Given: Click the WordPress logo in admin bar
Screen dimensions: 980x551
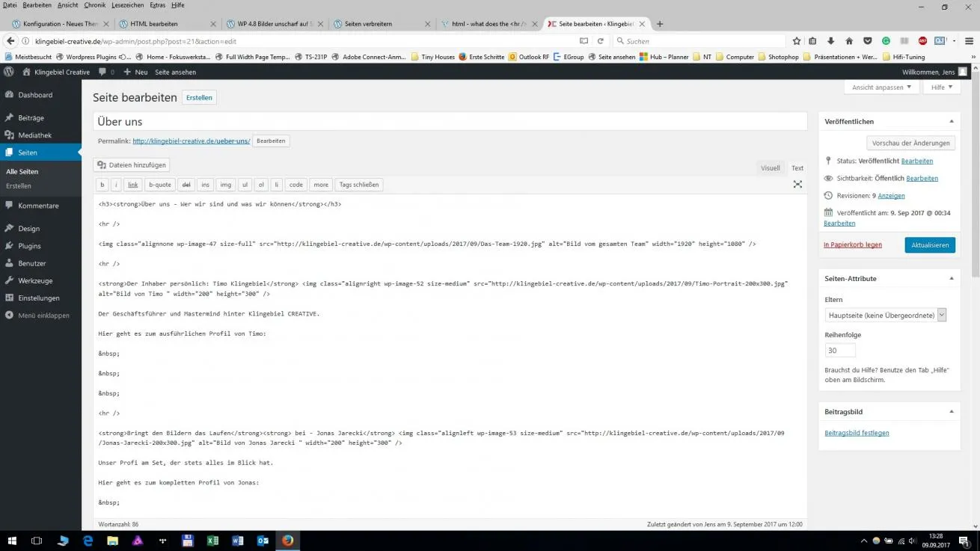Looking at the screenshot, I should point(9,72).
